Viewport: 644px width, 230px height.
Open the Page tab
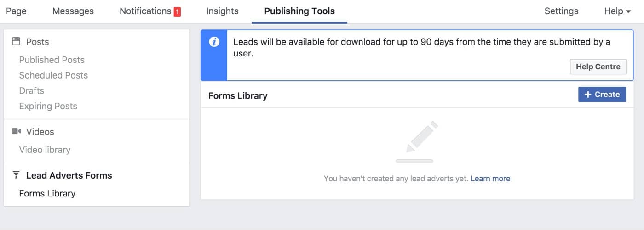16,11
